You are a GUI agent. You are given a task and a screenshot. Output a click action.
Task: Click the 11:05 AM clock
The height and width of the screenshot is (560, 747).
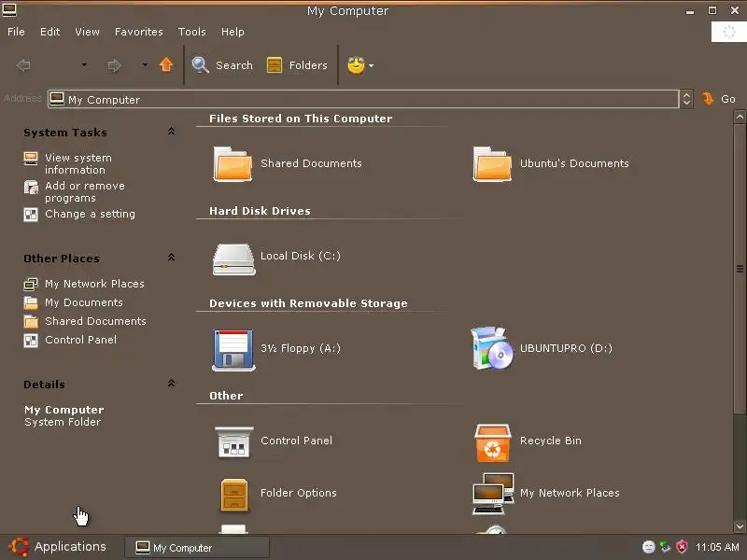717,547
